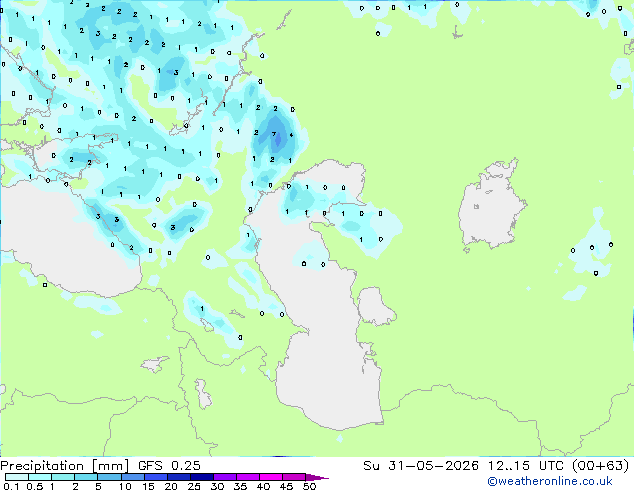
Task: Click the '35' legend label
Action: tap(240, 486)
